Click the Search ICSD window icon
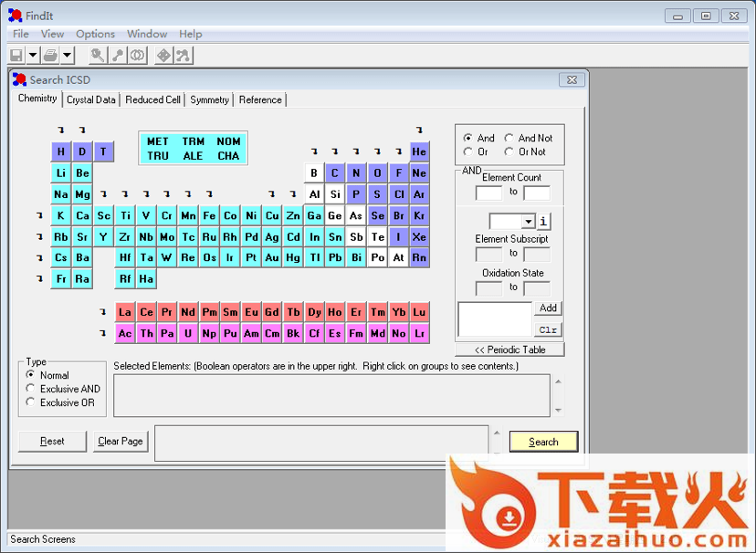756x553 pixels. (x=19, y=79)
